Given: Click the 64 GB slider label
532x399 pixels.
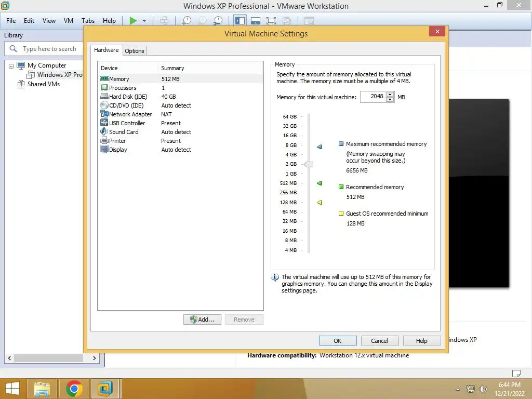Looking at the screenshot, I should click(x=290, y=116).
